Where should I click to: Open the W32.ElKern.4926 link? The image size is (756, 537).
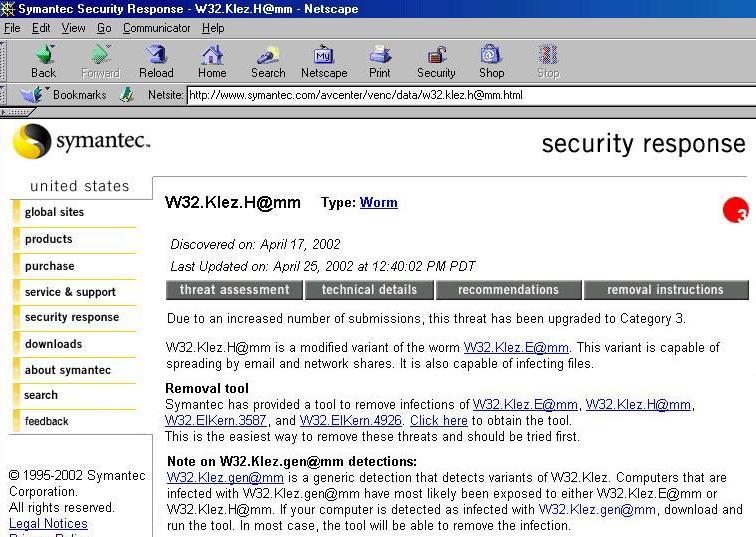point(351,420)
